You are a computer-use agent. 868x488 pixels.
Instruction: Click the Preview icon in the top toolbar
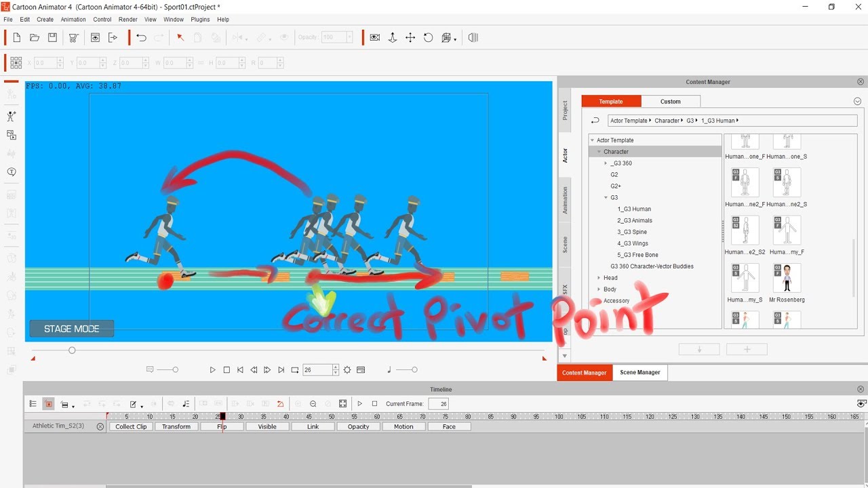95,38
